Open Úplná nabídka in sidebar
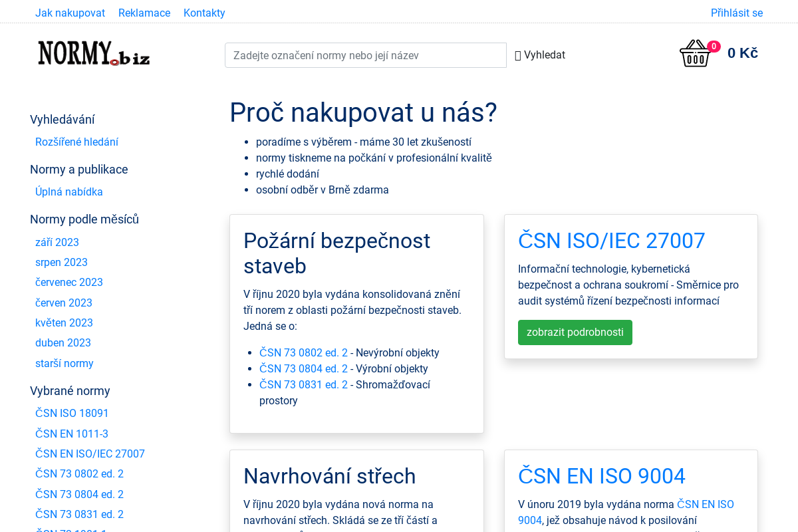798x532 pixels. pos(68,192)
